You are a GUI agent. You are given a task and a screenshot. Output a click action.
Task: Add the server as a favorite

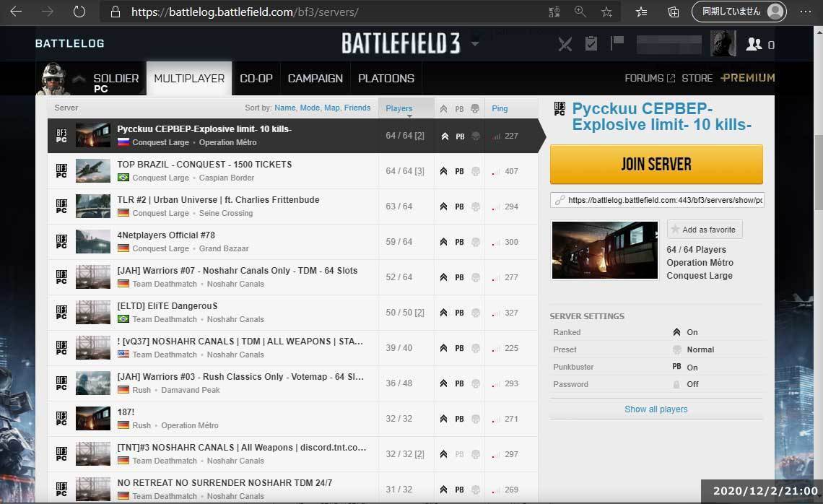coord(705,230)
